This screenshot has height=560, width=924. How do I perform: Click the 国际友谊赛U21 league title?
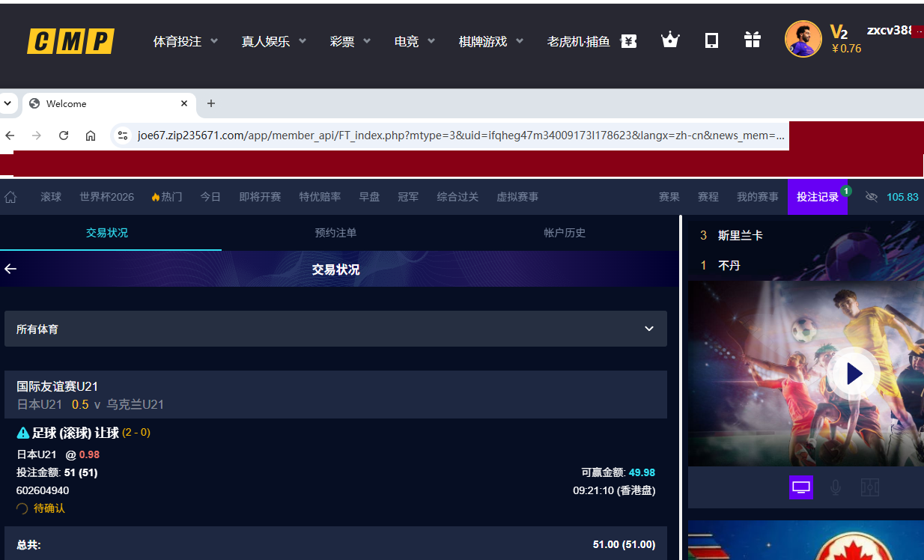(58, 386)
